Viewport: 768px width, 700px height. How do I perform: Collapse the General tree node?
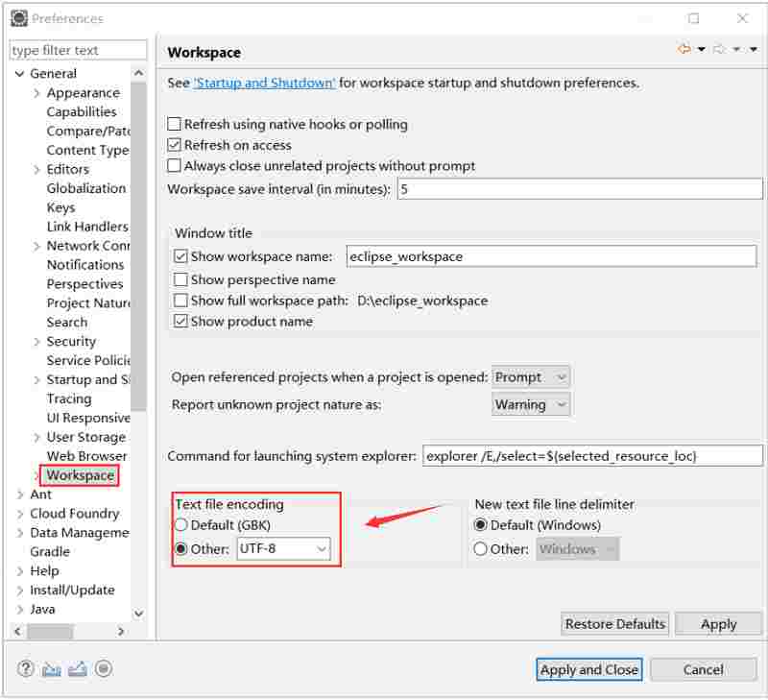[19, 74]
